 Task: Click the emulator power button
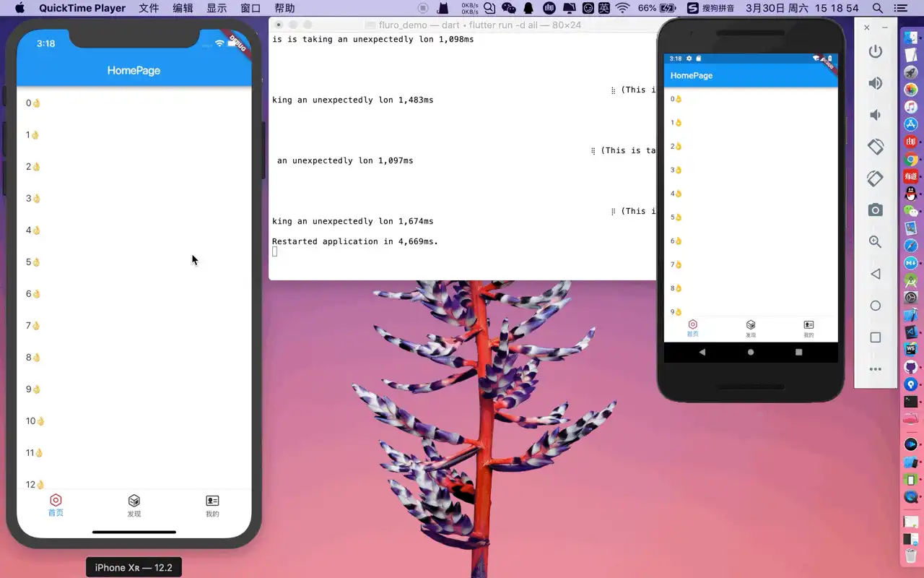tap(876, 51)
